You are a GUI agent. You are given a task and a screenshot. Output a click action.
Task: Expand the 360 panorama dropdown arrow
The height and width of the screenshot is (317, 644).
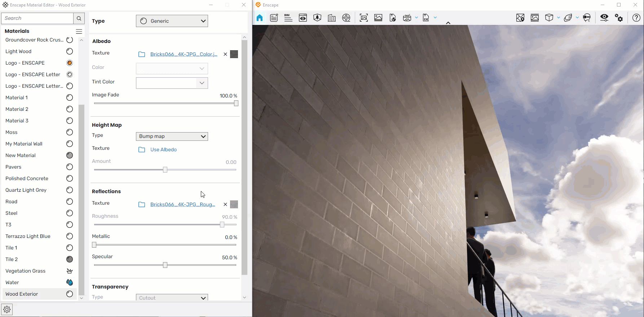pos(416,17)
